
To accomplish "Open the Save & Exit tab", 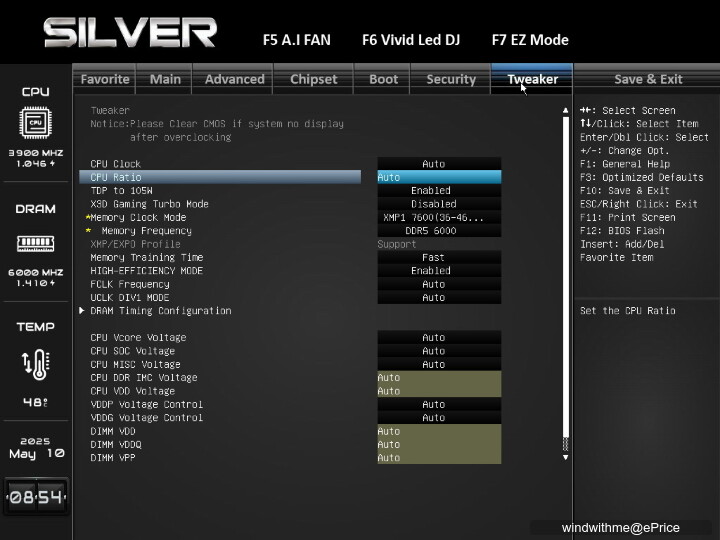I will [x=648, y=79].
